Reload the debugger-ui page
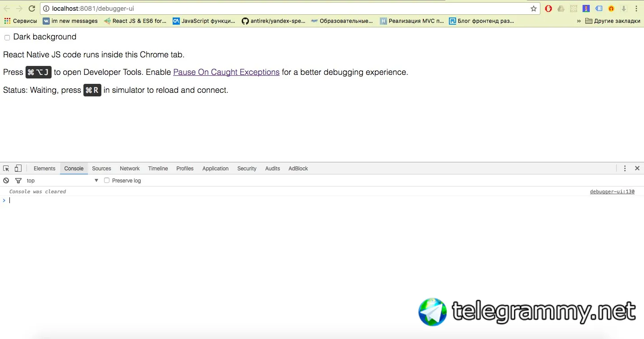 tap(31, 9)
